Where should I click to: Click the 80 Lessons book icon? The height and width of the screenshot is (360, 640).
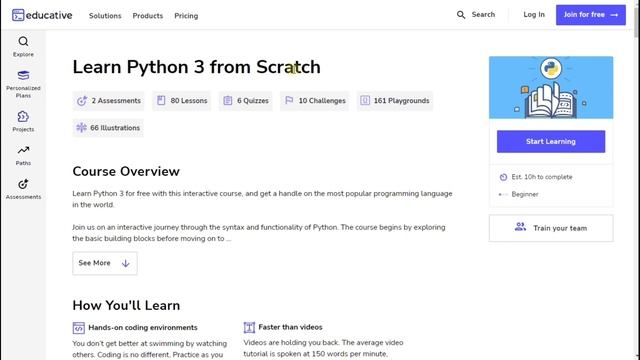coord(161,100)
